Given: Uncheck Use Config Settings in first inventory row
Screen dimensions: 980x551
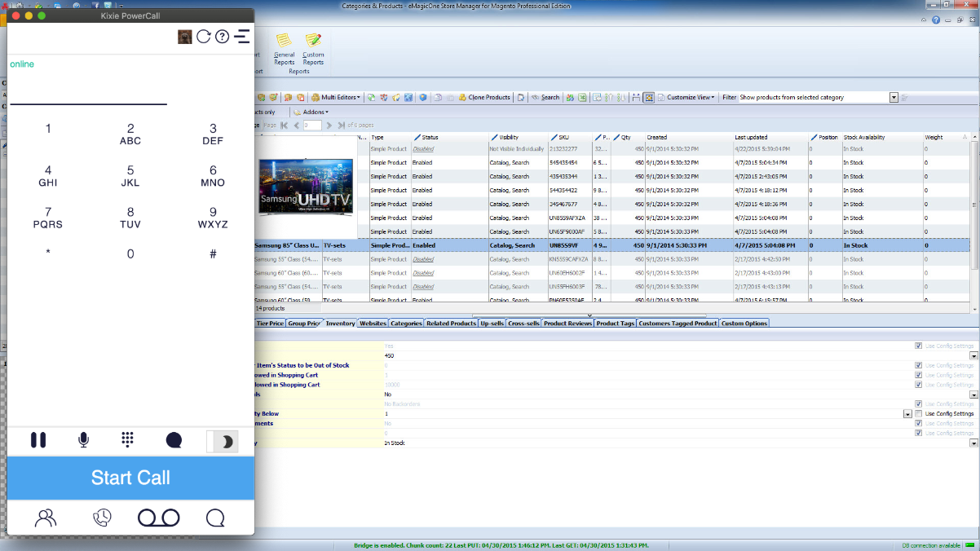Looking at the screenshot, I should [x=919, y=346].
